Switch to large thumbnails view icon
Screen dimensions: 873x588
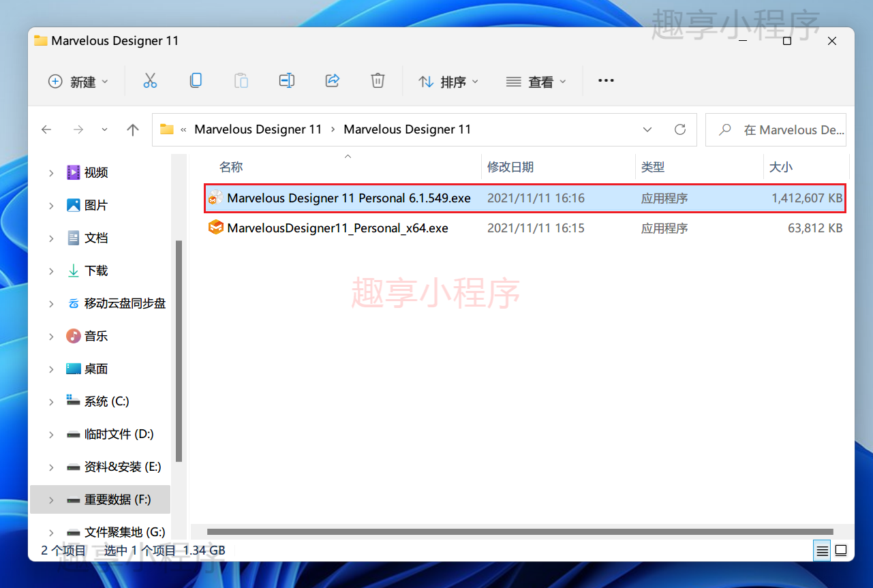point(841,551)
